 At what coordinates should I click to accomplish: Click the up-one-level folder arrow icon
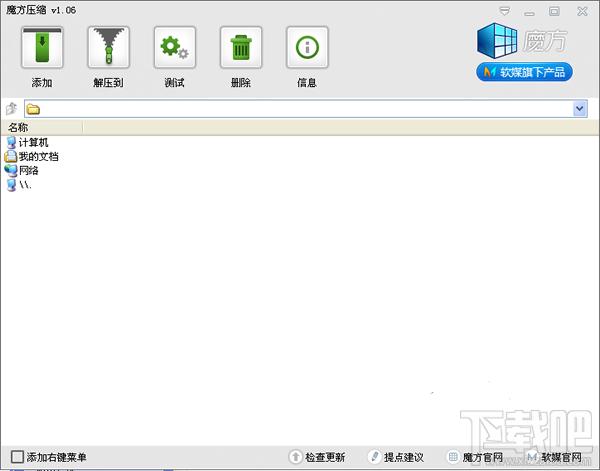[11, 109]
